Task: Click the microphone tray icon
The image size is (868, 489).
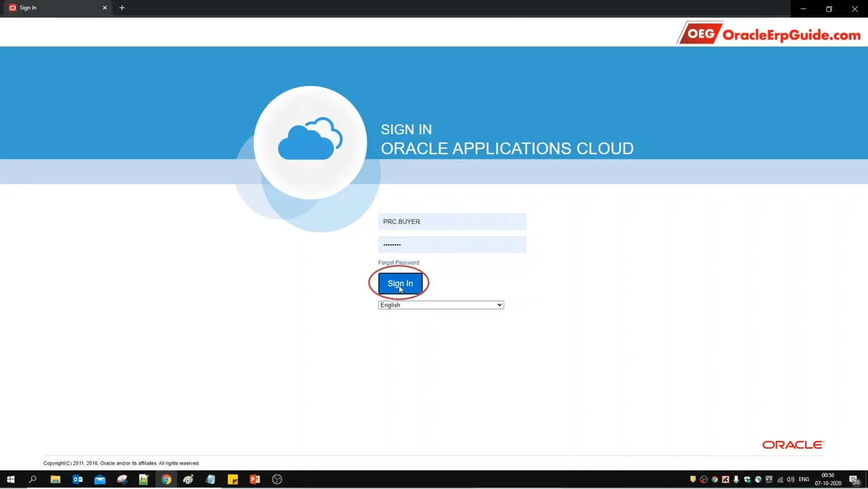Action: point(736,479)
